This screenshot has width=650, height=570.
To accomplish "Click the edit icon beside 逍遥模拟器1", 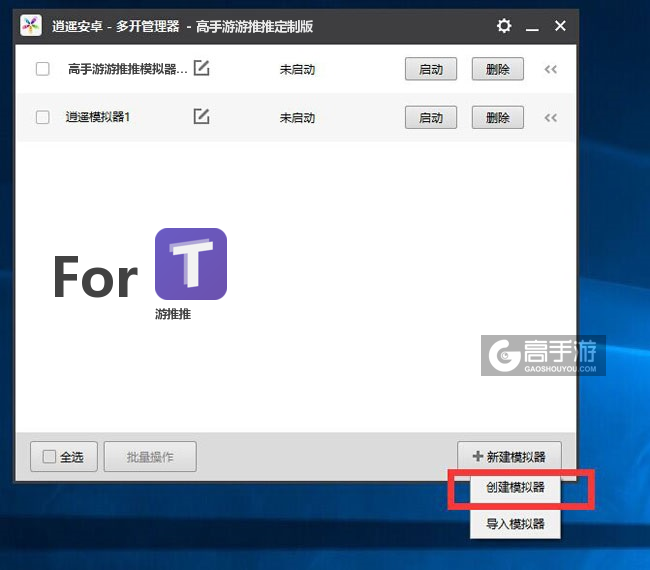I will (201, 117).
